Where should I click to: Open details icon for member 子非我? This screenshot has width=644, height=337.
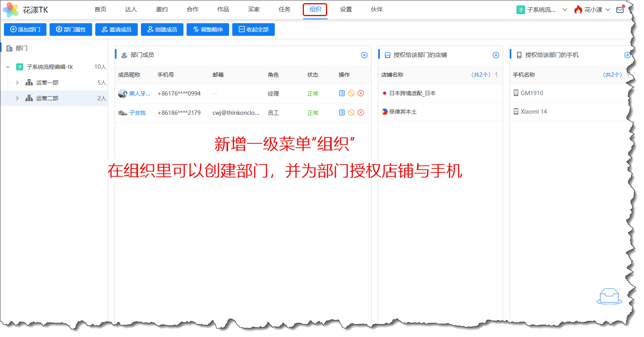342,112
